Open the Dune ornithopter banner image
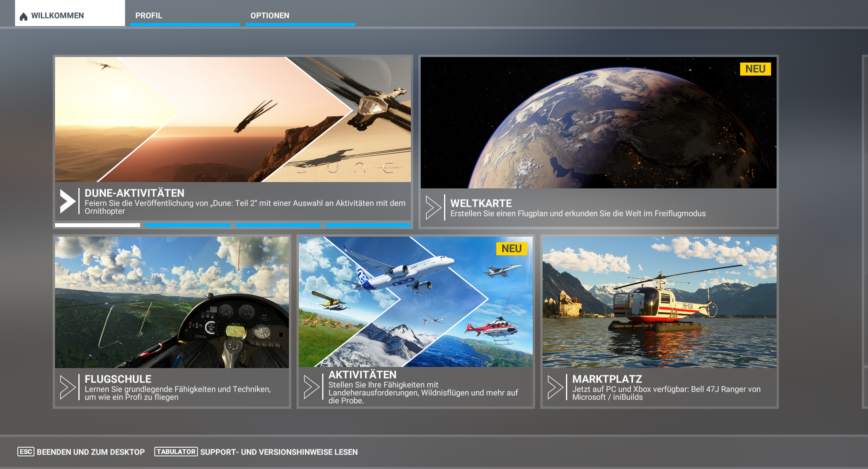This screenshot has height=469, width=868. point(233,120)
